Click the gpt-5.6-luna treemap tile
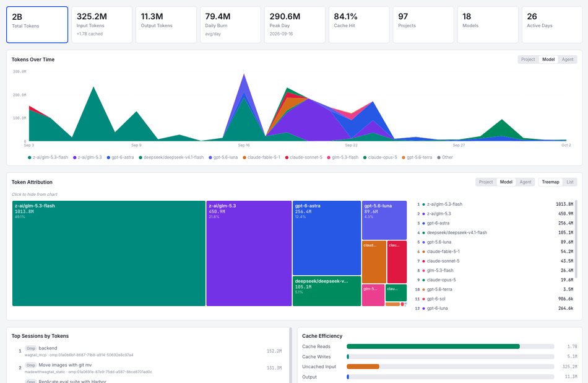 coord(384,220)
